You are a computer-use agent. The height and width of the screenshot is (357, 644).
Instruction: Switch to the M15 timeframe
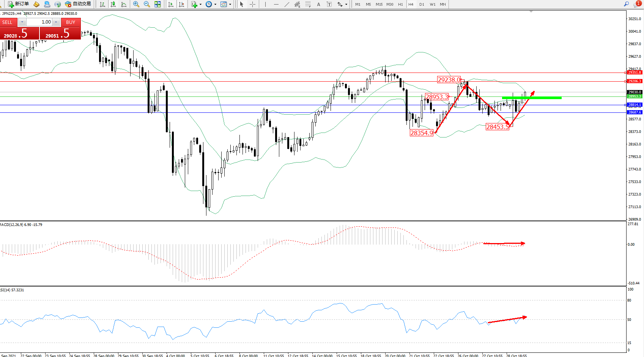379,4
